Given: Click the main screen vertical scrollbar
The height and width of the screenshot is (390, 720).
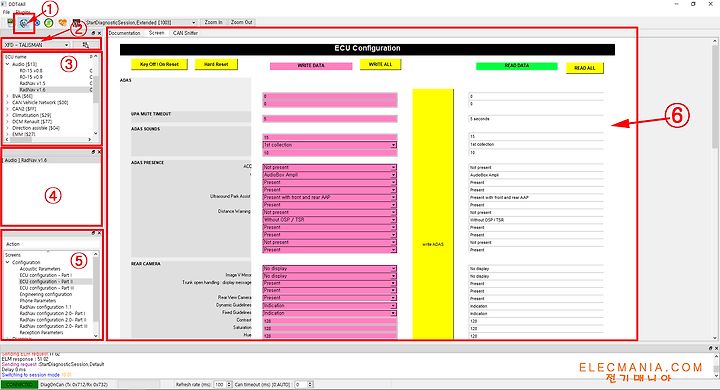Looking at the screenshot, I should point(715,188).
